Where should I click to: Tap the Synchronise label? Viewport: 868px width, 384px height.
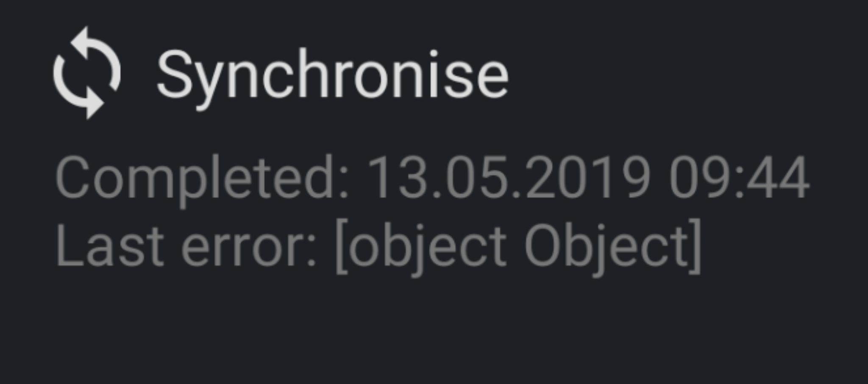point(332,75)
